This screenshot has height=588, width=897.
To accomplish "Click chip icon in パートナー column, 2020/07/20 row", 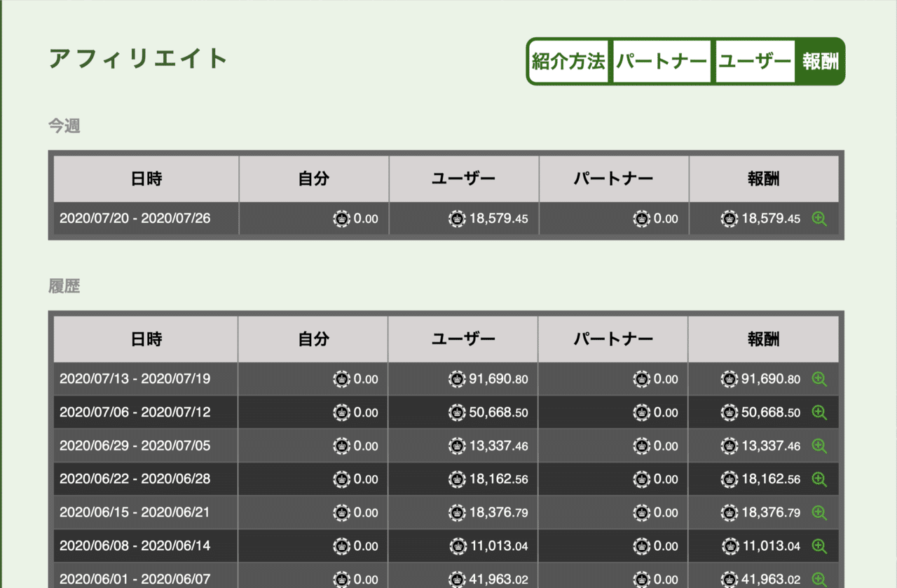I will (642, 219).
